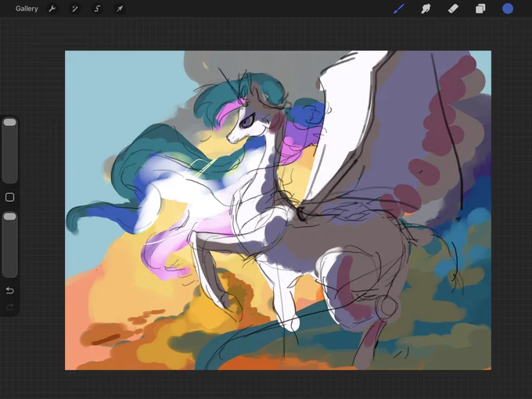Activate the Transform arrow tool
This screenshot has width=532, height=399.
pyautogui.click(x=120, y=9)
